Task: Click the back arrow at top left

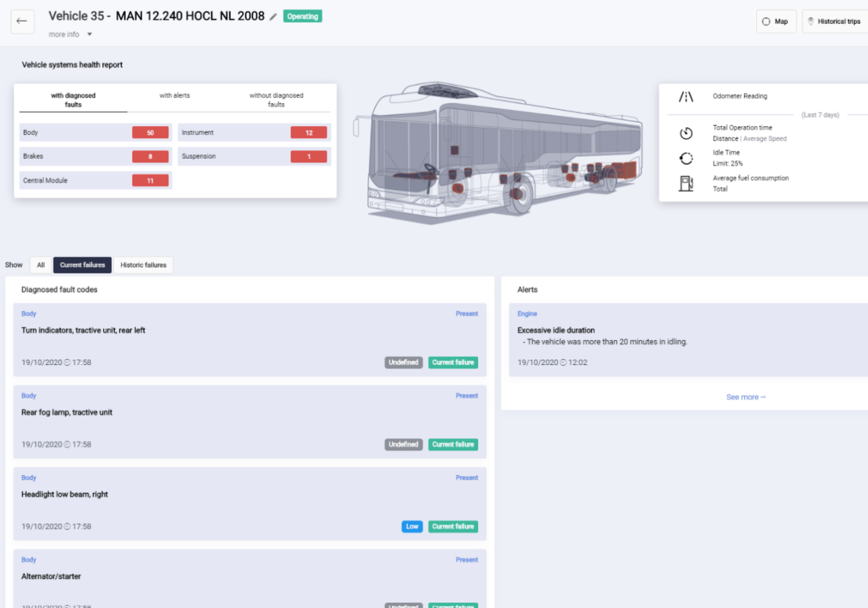Action: [22, 21]
